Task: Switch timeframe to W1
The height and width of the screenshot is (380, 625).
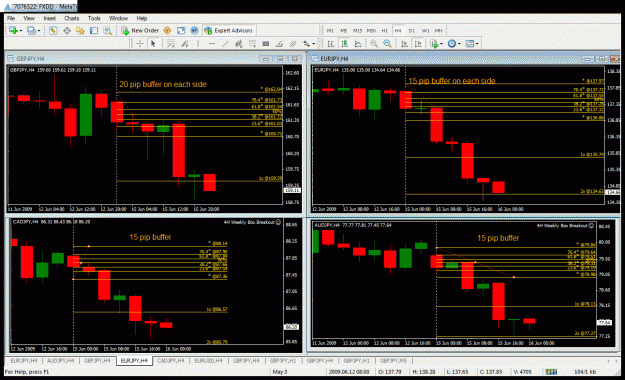Action: (x=425, y=31)
